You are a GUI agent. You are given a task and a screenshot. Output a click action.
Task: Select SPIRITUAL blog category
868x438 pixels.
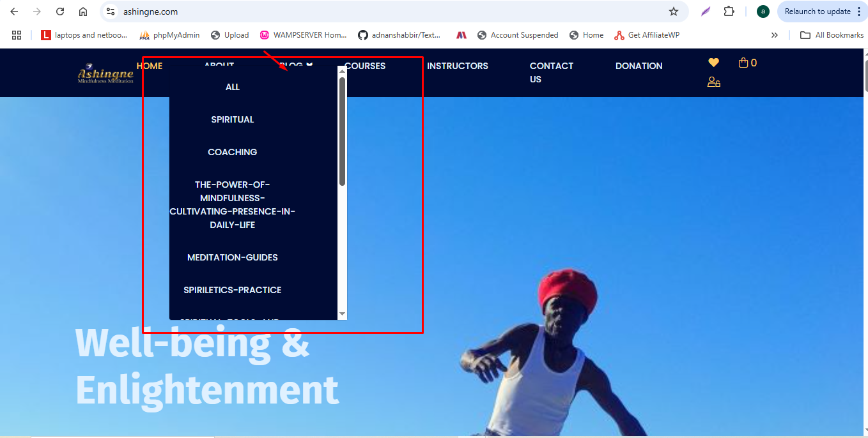tap(233, 119)
